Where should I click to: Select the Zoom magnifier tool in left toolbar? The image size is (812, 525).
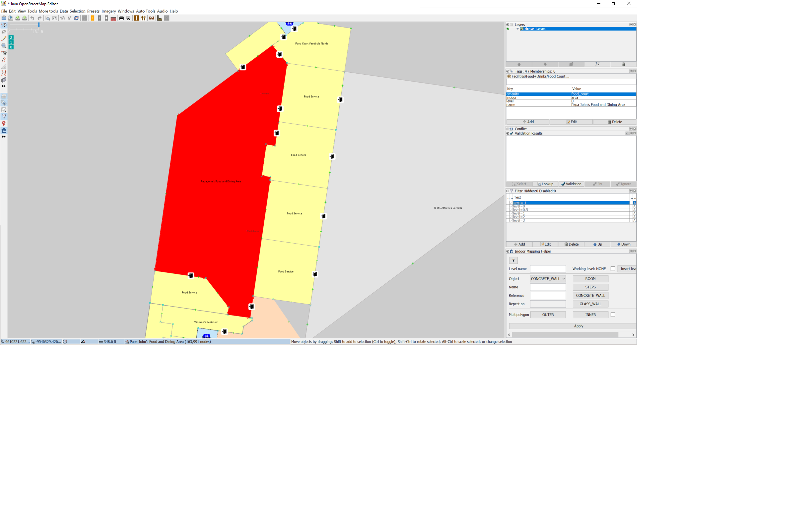(x=4, y=46)
